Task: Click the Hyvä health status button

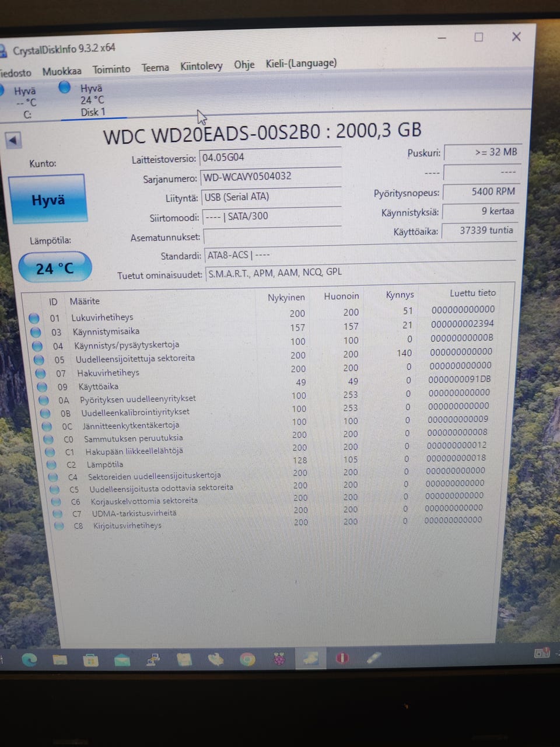Action: point(47,200)
